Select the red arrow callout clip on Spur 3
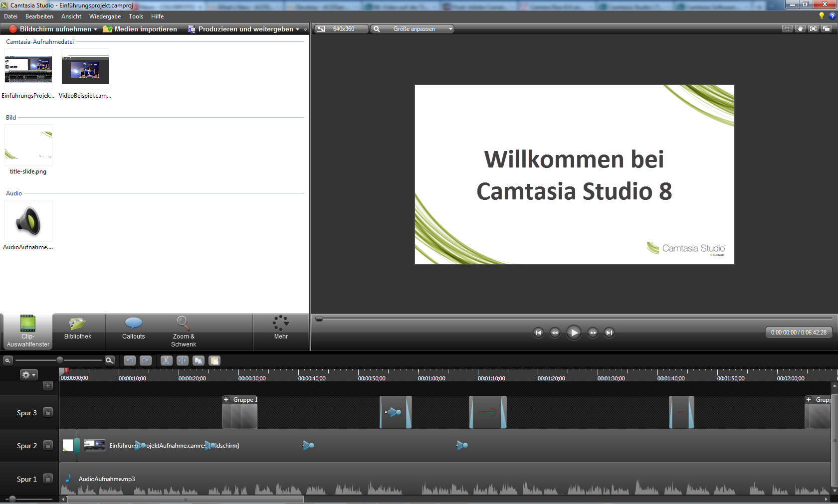The width and height of the screenshot is (838, 504). [x=488, y=412]
